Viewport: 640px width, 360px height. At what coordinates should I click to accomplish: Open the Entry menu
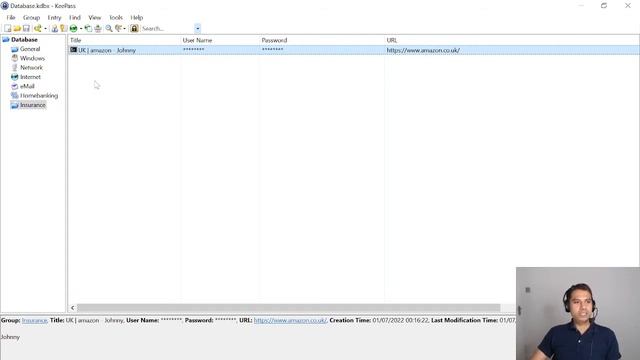click(x=54, y=18)
